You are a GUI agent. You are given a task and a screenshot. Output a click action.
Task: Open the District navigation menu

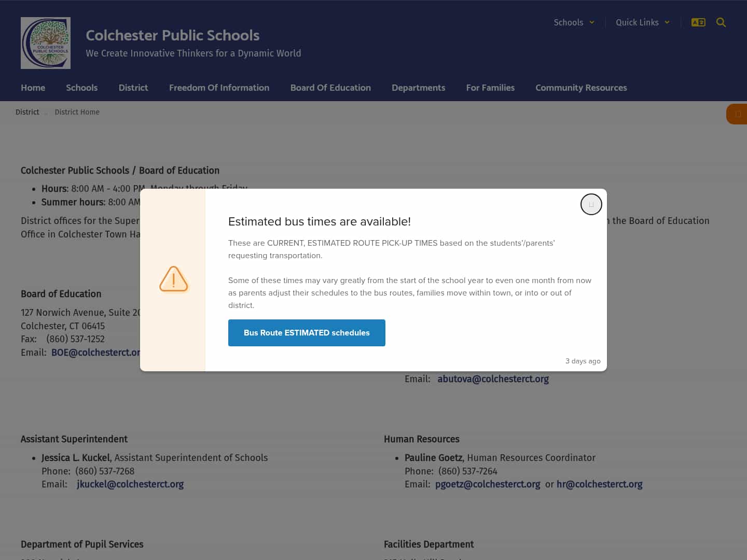tap(133, 88)
